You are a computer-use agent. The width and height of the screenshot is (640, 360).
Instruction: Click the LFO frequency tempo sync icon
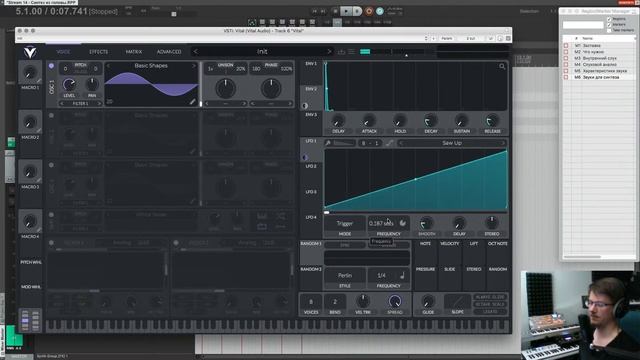point(402,223)
